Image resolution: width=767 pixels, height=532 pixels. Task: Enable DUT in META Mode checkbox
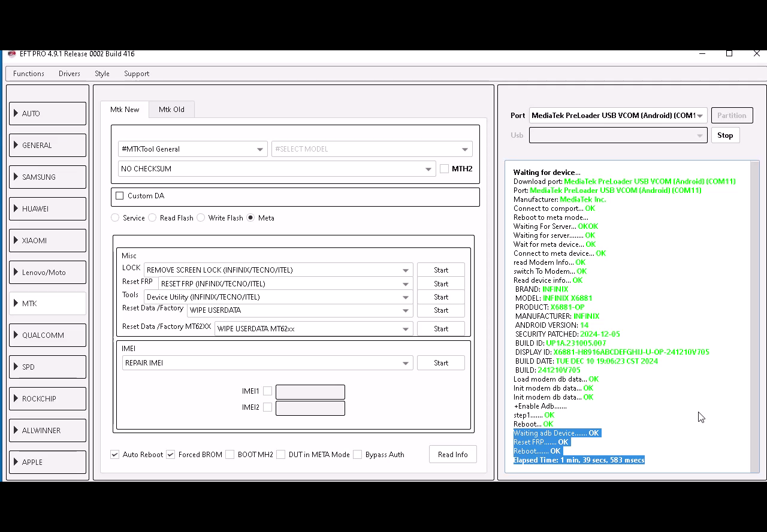[280, 455]
